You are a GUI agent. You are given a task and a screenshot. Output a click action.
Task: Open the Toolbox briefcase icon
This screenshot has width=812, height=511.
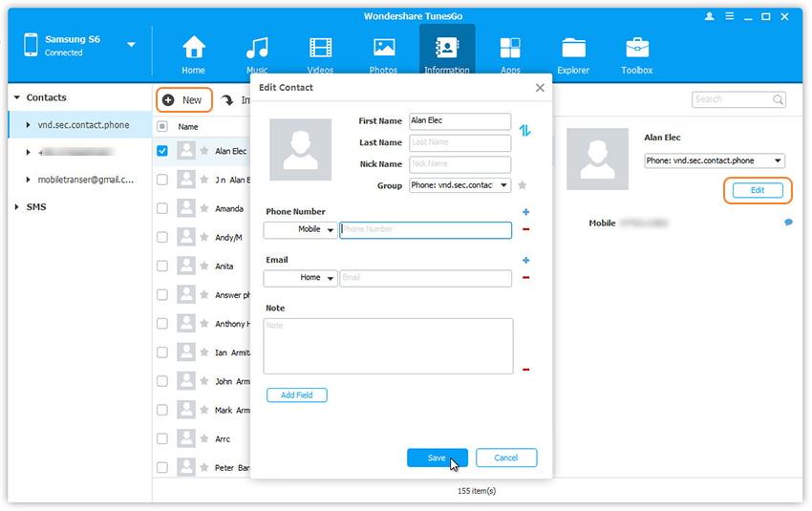click(x=636, y=49)
